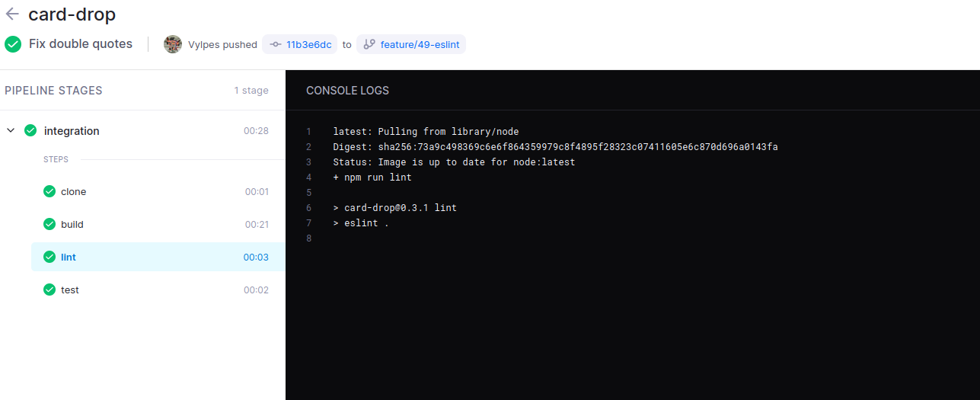Click the test duration 00:02
This screenshot has width=980, height=400.
pos(256,290)
